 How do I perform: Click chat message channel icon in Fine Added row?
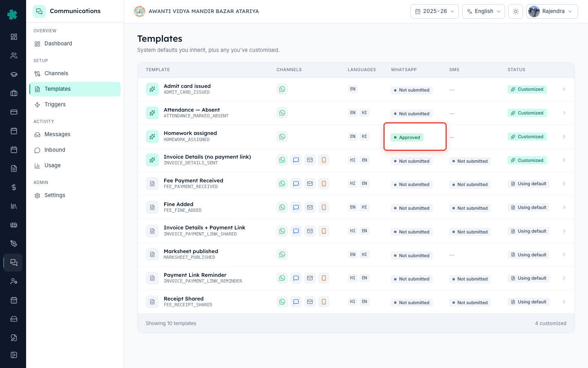click(x=296, y=207)
